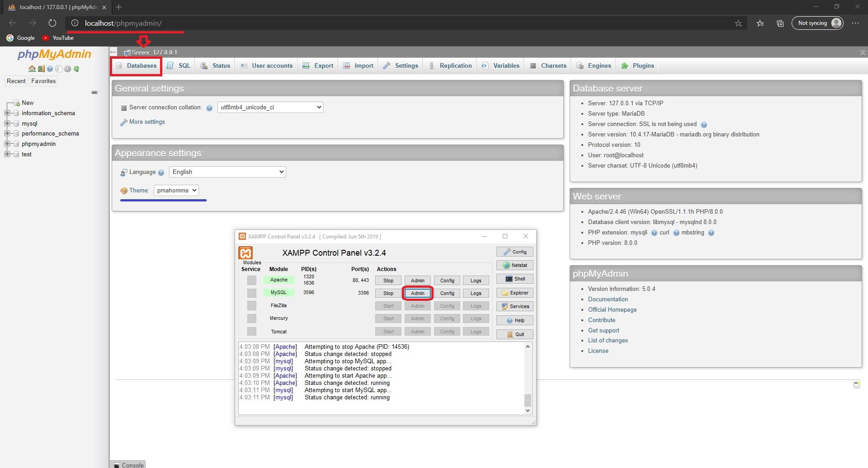Screen dimensions: 868x468
Task: Click the log out door icon in phpMyAdmin
Action: 41,69
